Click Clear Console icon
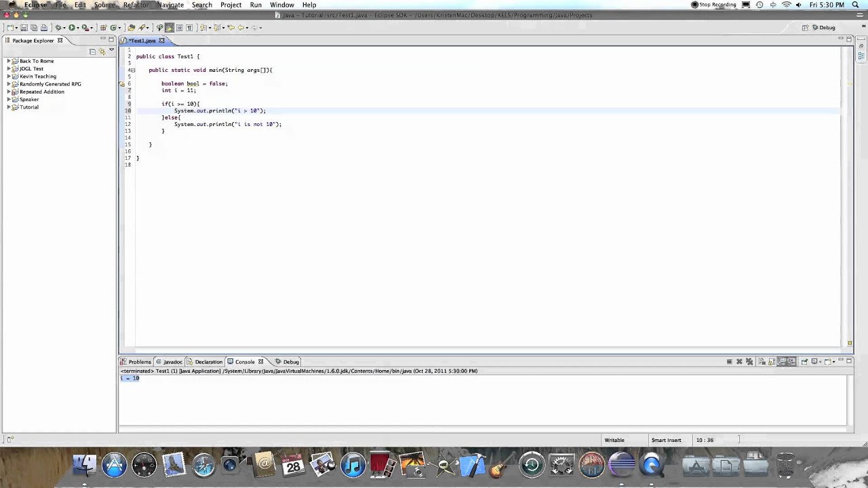This screenshot has width=868, height=488. click(762, 362)
